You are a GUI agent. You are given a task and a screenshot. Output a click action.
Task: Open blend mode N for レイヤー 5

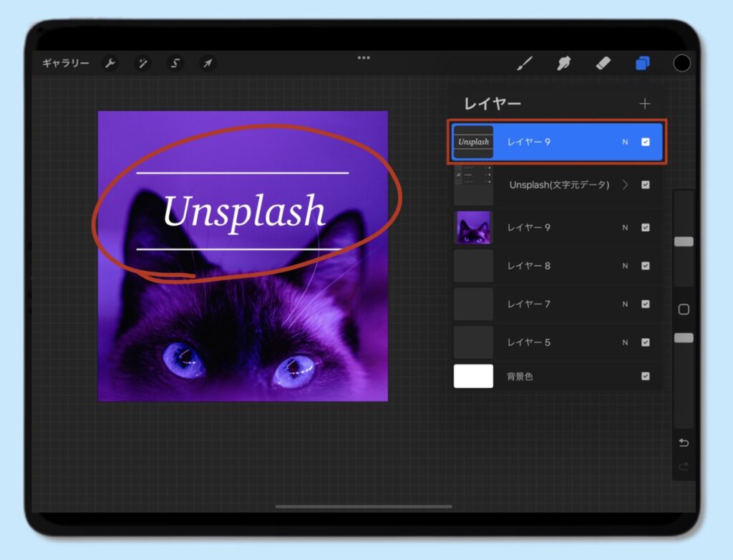(625, 342)
